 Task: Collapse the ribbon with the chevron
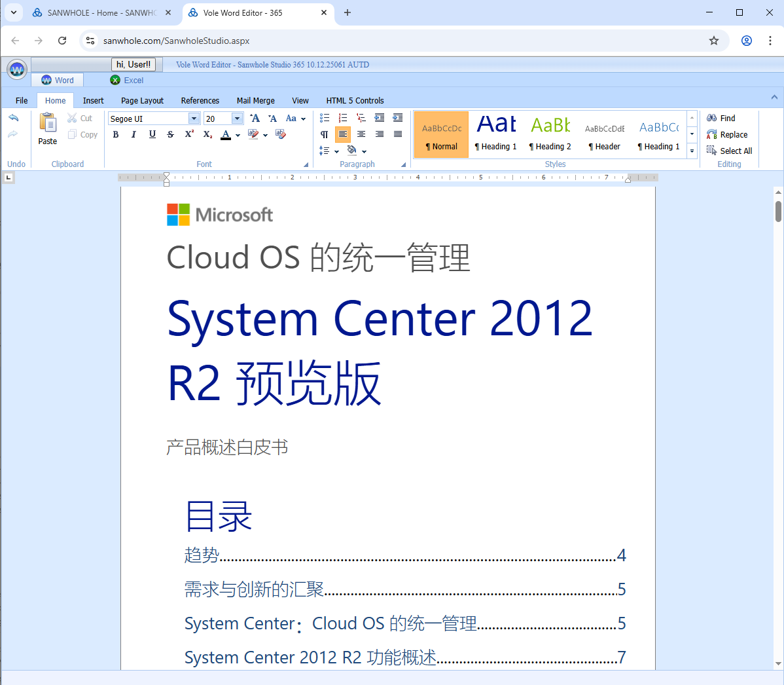click(x=774, y=97)
